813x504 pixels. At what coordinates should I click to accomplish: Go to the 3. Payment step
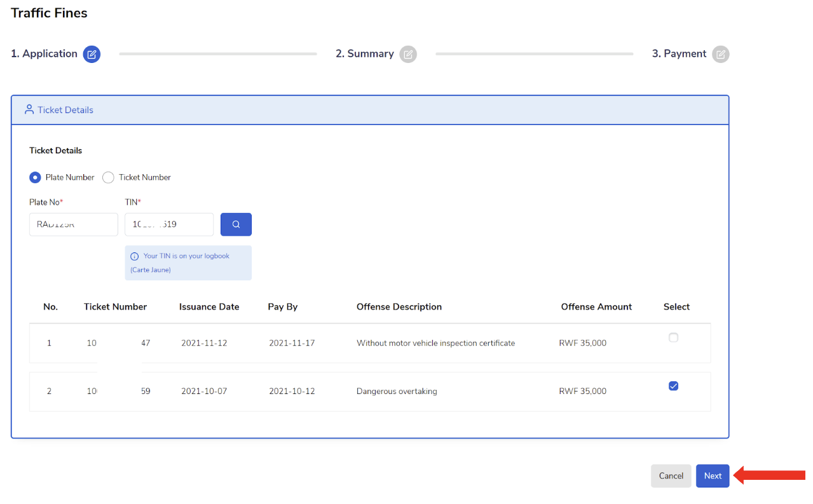(680, 54)
